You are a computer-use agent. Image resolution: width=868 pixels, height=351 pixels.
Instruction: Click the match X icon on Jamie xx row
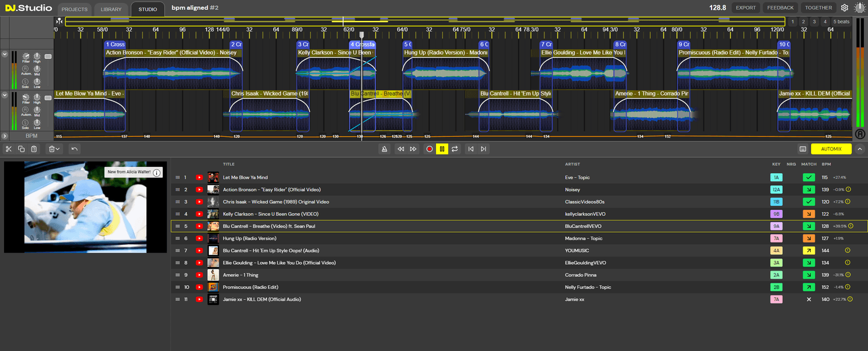coord(808,300)
